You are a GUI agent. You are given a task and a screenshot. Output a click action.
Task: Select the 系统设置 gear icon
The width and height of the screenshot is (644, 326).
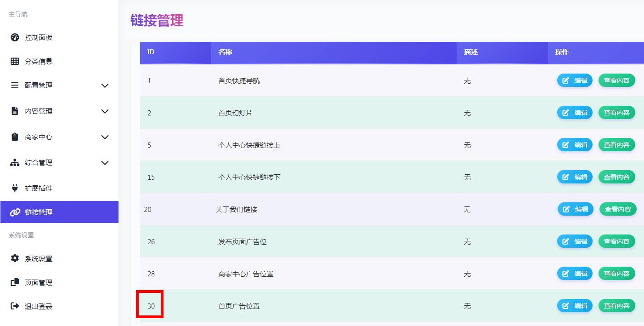14,258
